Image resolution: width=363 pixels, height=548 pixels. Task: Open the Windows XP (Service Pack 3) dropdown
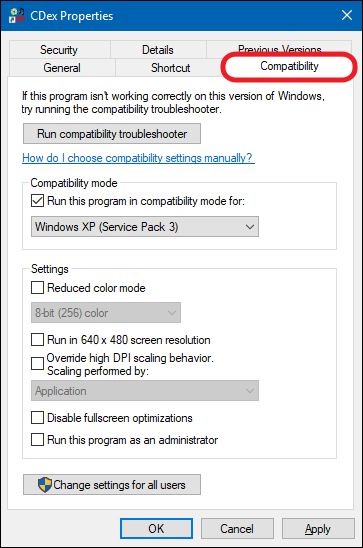(x=145, y=227)
